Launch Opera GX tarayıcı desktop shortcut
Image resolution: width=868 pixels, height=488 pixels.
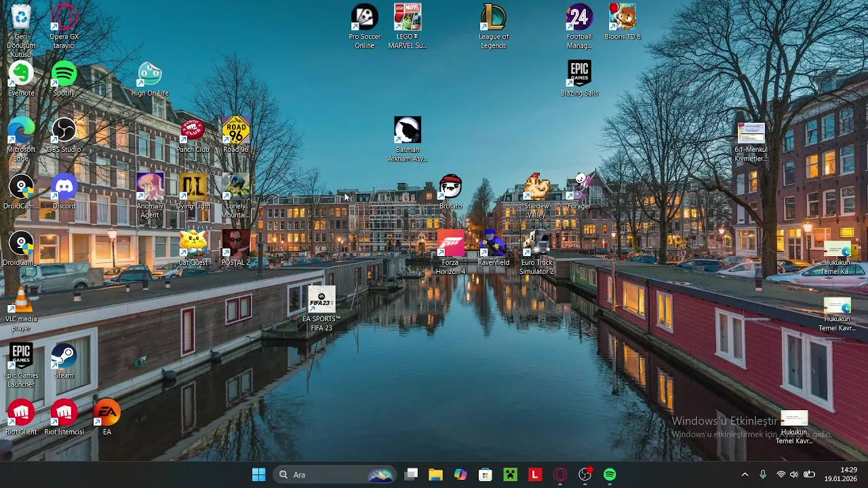64,26
